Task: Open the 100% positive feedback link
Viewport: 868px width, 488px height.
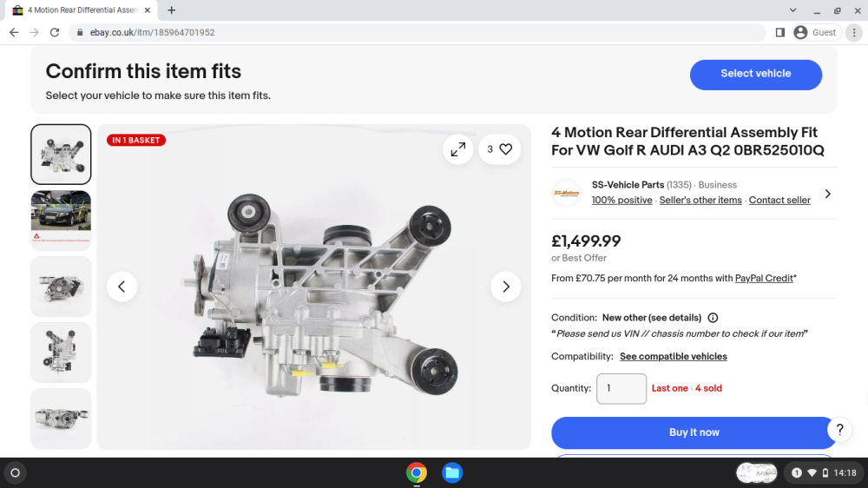Action: click(x=621, y=200)
